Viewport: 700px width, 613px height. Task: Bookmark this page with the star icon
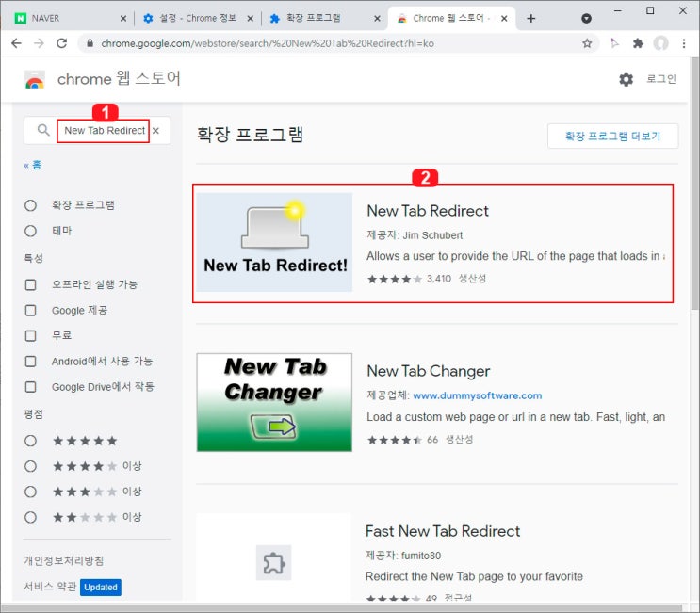[587, 43]
